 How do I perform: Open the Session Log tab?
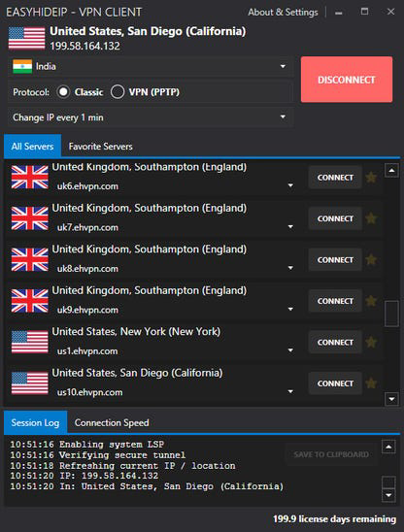[35, 422]
